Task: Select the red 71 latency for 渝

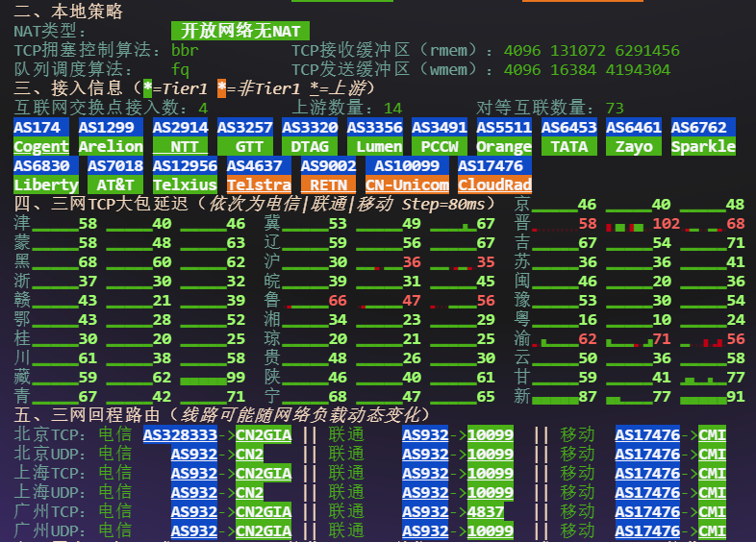Action: coord(662,338)
